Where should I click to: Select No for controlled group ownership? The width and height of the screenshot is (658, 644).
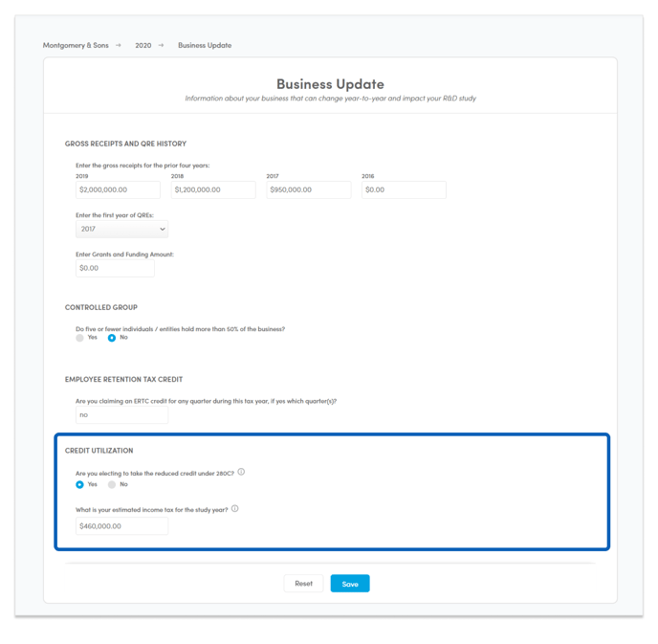coord(112,338)
